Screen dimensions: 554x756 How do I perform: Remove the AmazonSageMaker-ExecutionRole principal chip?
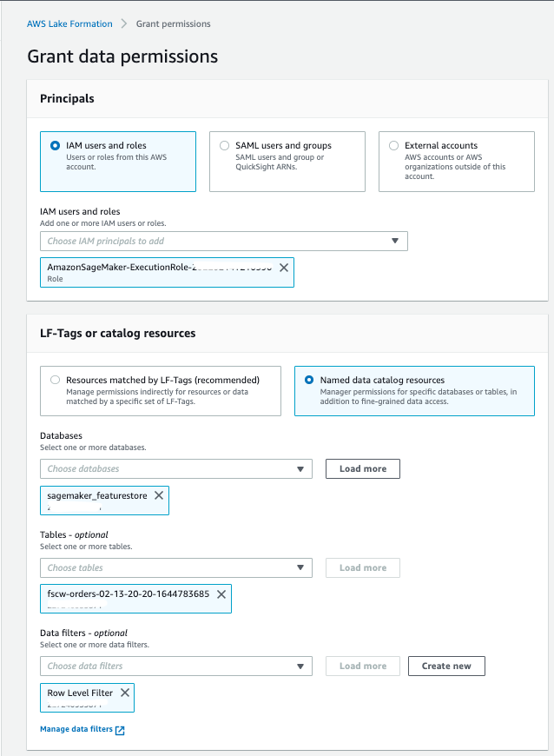tap(284, 268)
